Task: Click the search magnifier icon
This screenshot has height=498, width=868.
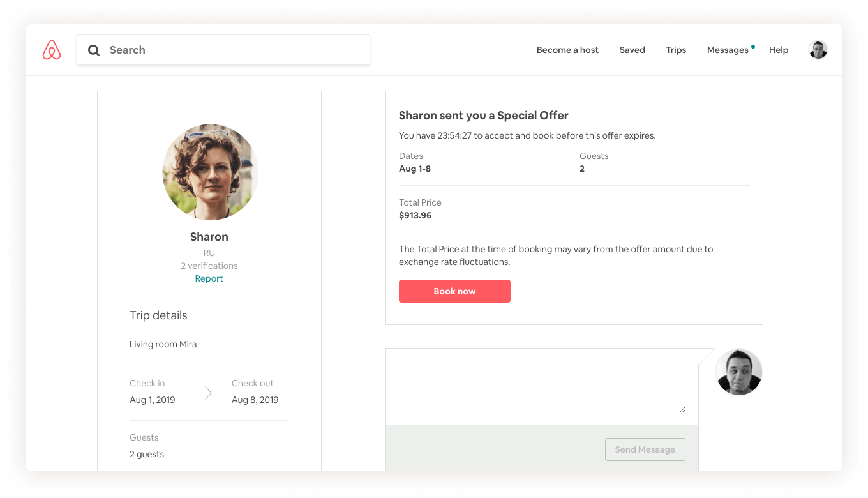Action: (94, 50)
